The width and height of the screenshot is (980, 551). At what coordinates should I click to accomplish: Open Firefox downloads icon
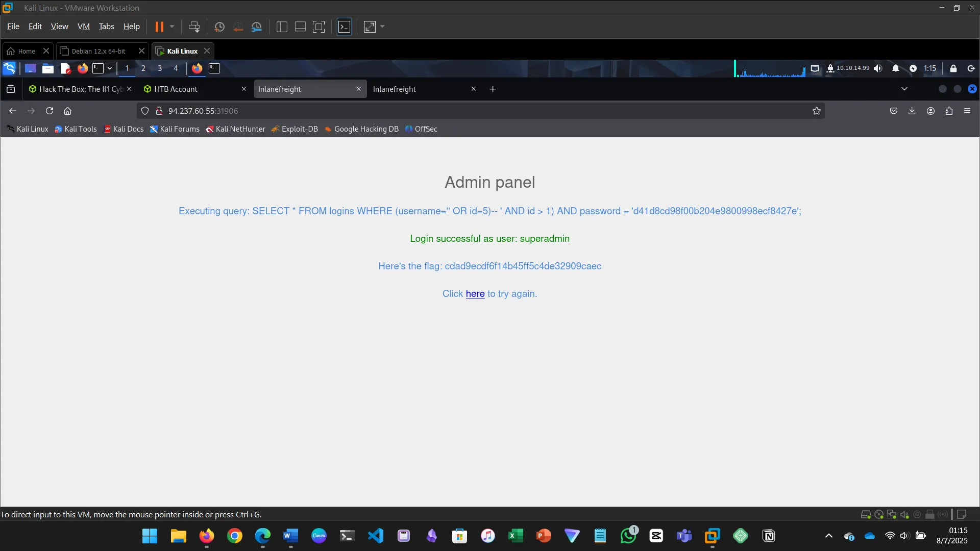tap(912, 111)
